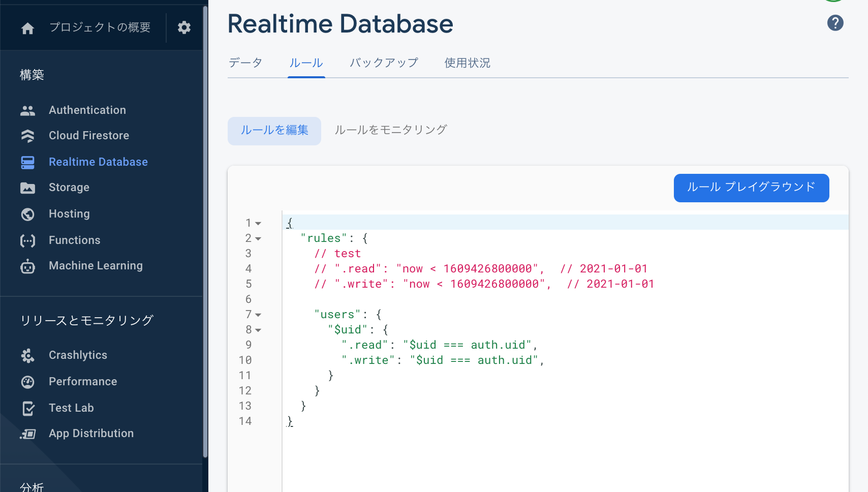The width and height of the screenshot is (868, 492).
Task: Click the Crashlytics icon
Action: (27, 356)
